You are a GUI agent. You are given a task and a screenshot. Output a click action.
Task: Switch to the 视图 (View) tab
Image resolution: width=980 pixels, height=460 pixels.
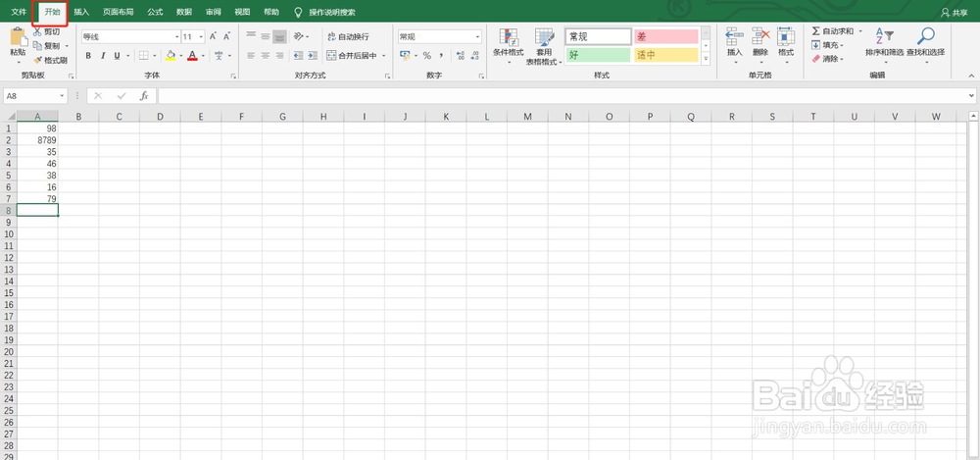[x=242, y=12]
